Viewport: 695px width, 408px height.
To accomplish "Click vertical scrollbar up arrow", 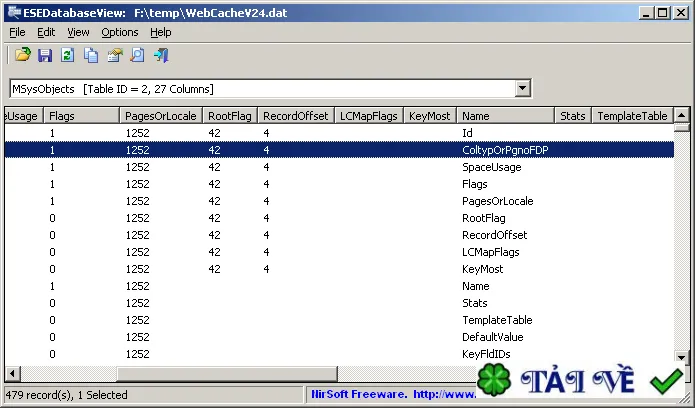I will (x=681, y=115).
